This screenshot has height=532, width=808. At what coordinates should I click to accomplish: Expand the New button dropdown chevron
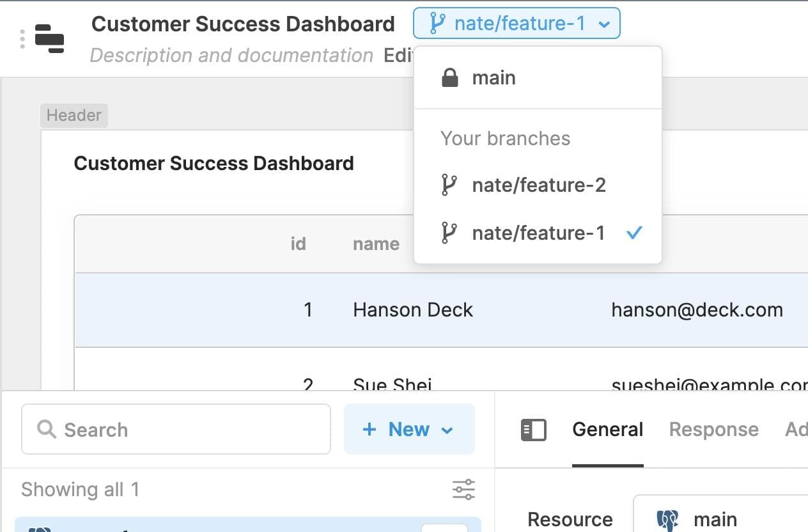pos(446,430)
